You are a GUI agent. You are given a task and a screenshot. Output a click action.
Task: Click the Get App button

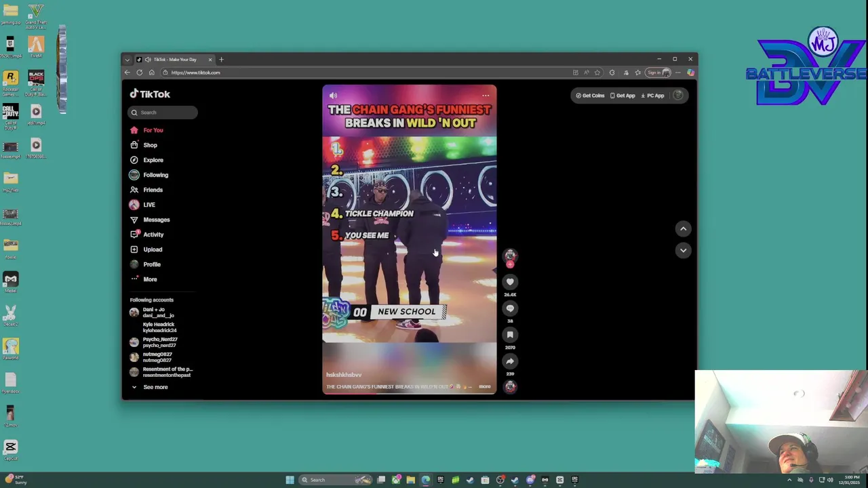click(623, 96)
